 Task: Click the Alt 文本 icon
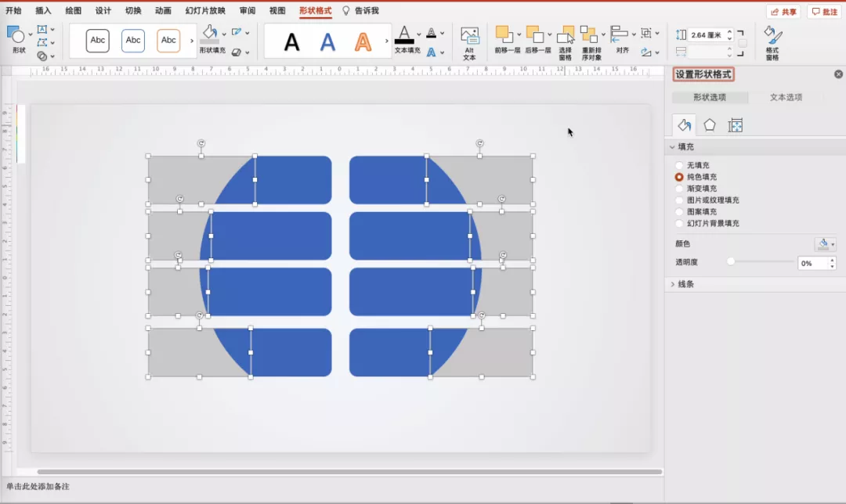tap(469, 35)
